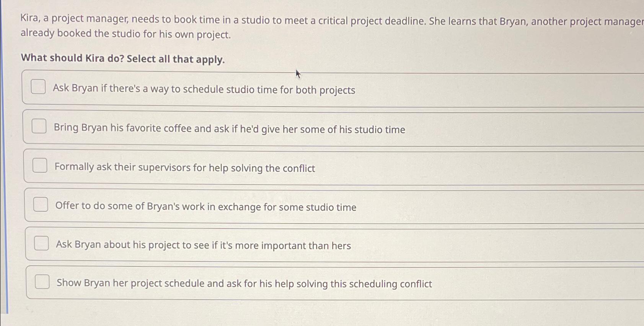The image size is (644, 326).
Task: Toggle the checkbox next to 'give her some of his studio time'
Action: 39,127
